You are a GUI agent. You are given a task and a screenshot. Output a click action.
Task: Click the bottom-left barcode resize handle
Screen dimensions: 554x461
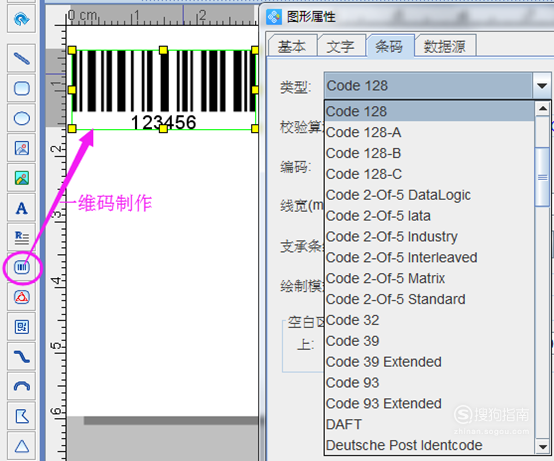point(72,129)
